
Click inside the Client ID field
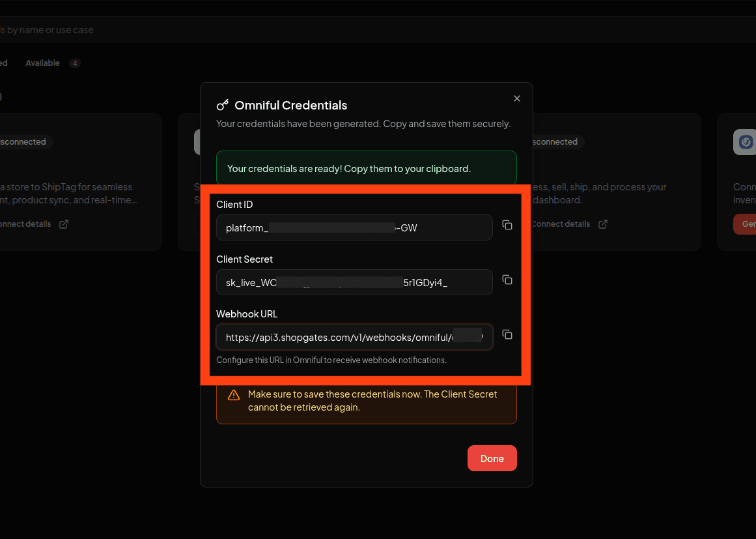tap(354, 227)
